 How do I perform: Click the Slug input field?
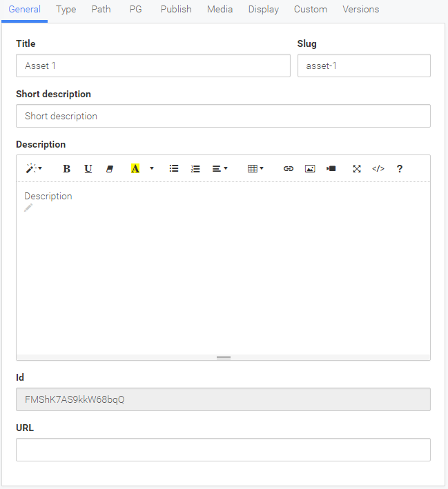364,66
